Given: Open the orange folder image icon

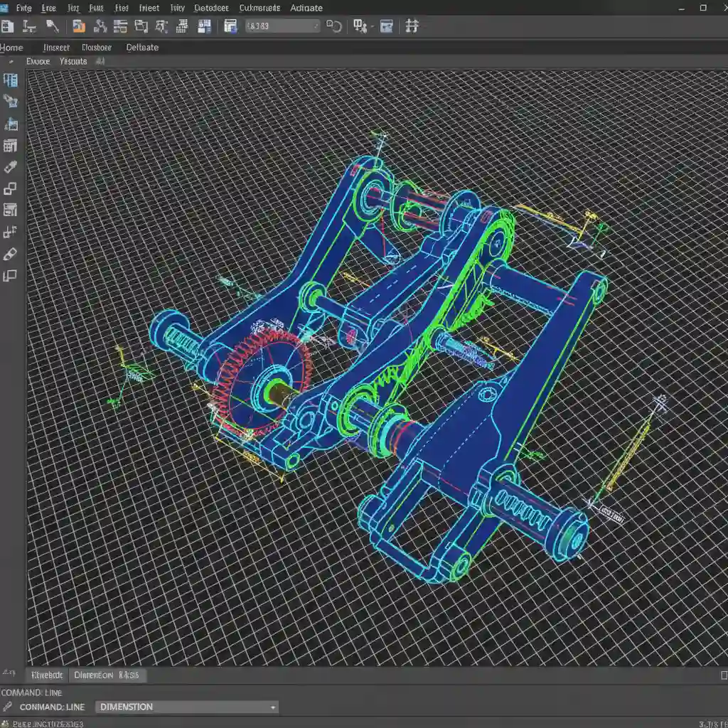Looking at the screenshot, I should (x=78, y=26).
